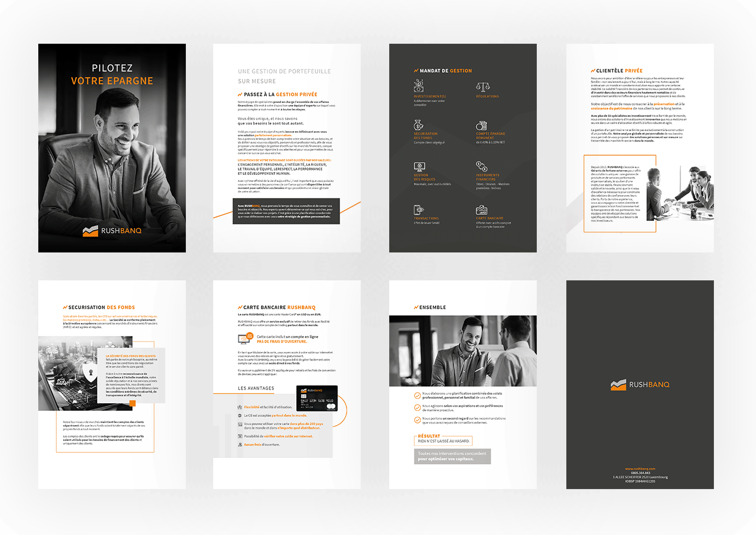The width and height of the screenshot is (756, 535).
Task: Click the icon beside 'vérifier votre solde sur internet'
Action: point(240,436)
